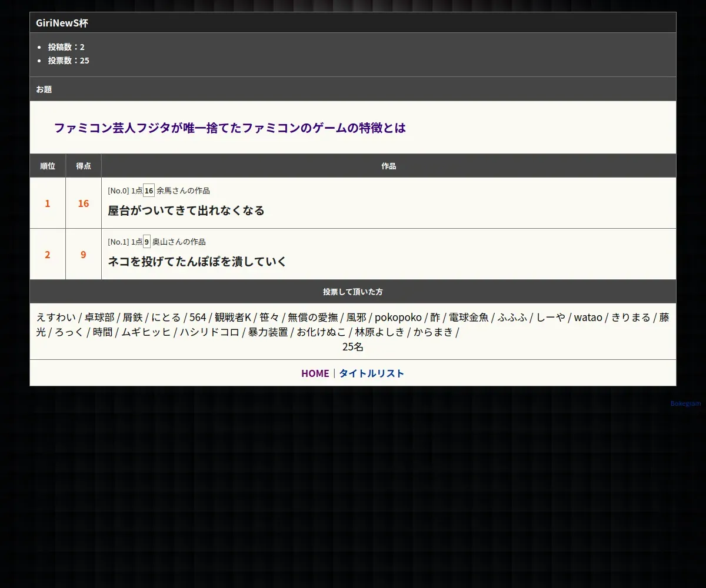Image resolution: width=706 pixels, height=588 pixels.
Task: Click voter name 電球金魚
Action: [x=469, y=318]
